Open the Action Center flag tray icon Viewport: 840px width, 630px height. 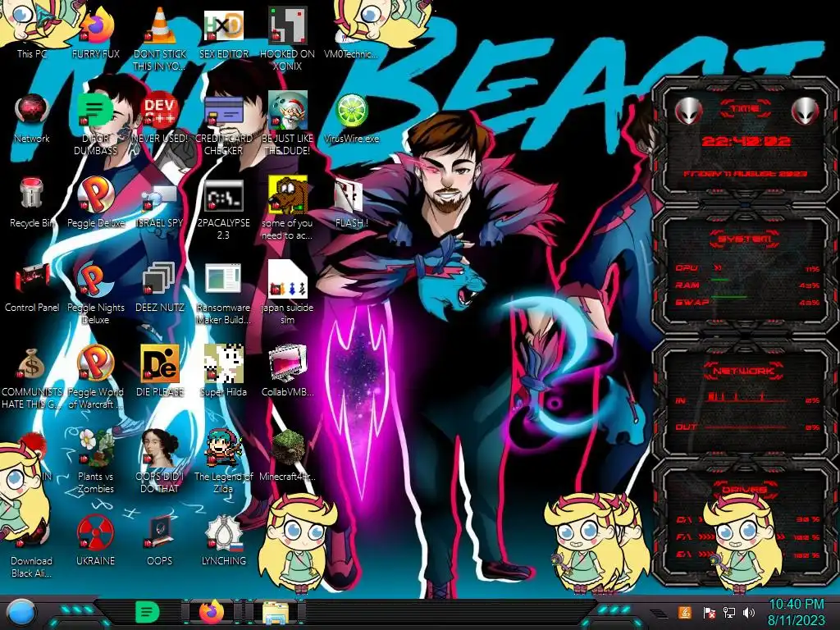click(709, 613)
